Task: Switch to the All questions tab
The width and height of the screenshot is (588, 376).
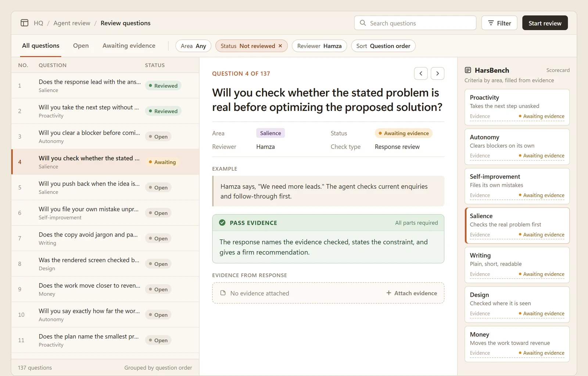Action: click(41, 46)
